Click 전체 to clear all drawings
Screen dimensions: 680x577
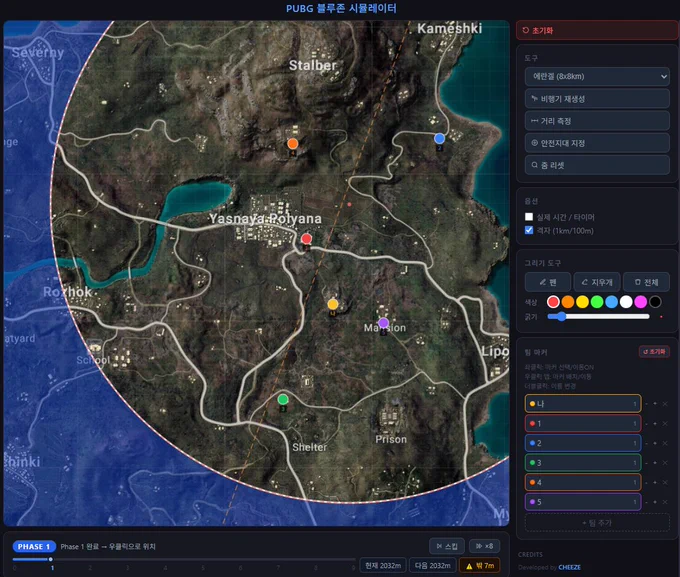tap(646, 282)
